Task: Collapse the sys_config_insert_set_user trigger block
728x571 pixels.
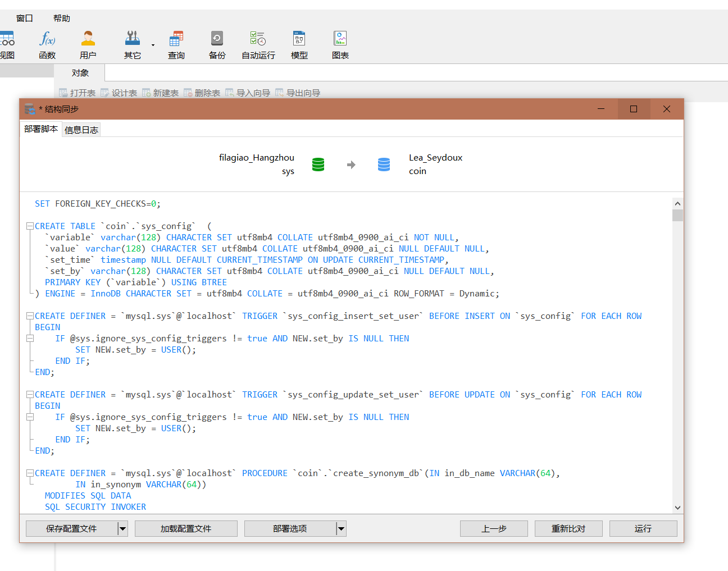Action: click(30, 316)
